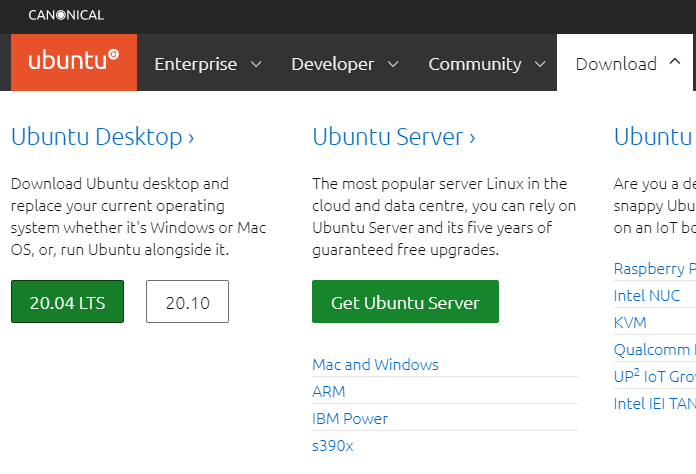Open the Community menu item
The height and width of the screenshot is (474, 696).
[475, 64]
